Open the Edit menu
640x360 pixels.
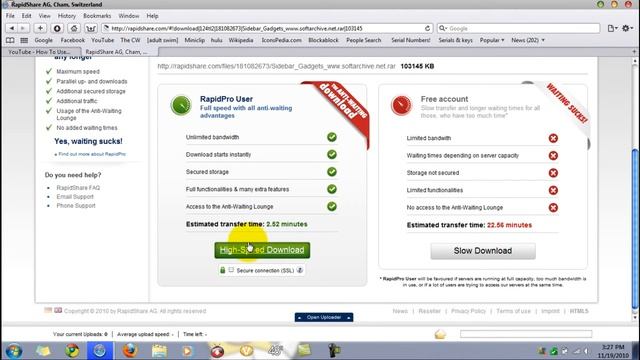point(27,16)
